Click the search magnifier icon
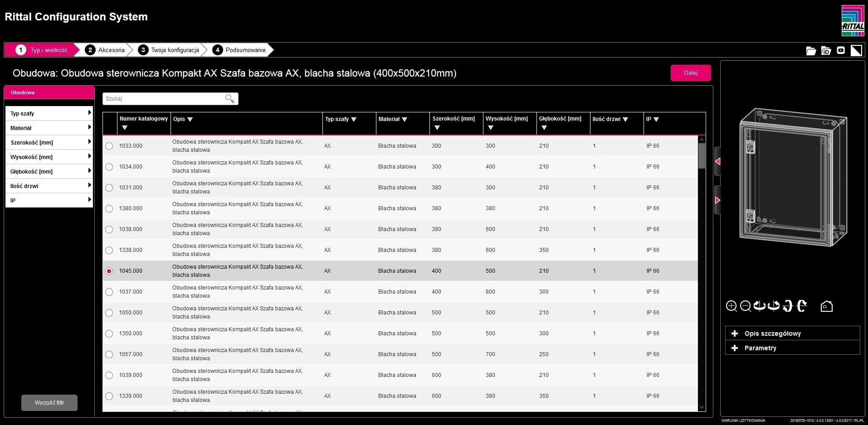 pyautogui.click(x=230, y=99)
